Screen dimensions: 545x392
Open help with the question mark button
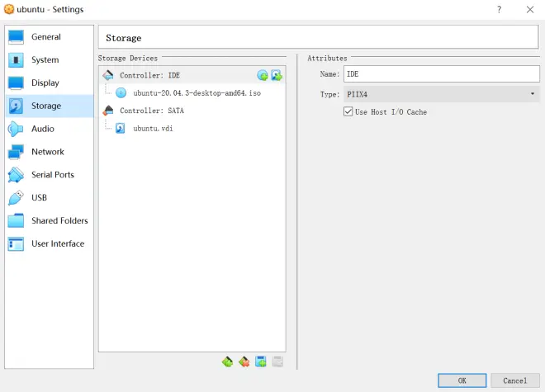pyautogui.click(x=499, y=9)
